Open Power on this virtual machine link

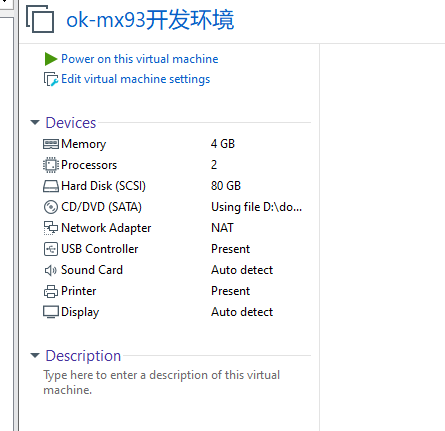140,59
